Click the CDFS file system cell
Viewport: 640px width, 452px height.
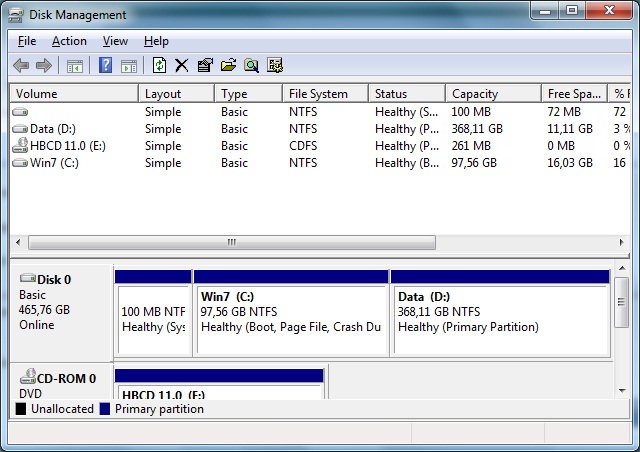click(x=303, y=146)
